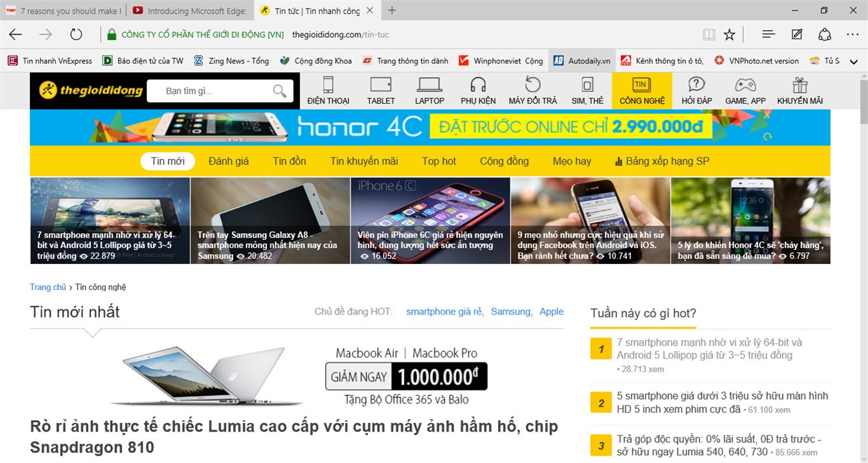The width and height of the screenshot is (868, 463).
Task: Close the Tin tức tab
Action: 371,11
